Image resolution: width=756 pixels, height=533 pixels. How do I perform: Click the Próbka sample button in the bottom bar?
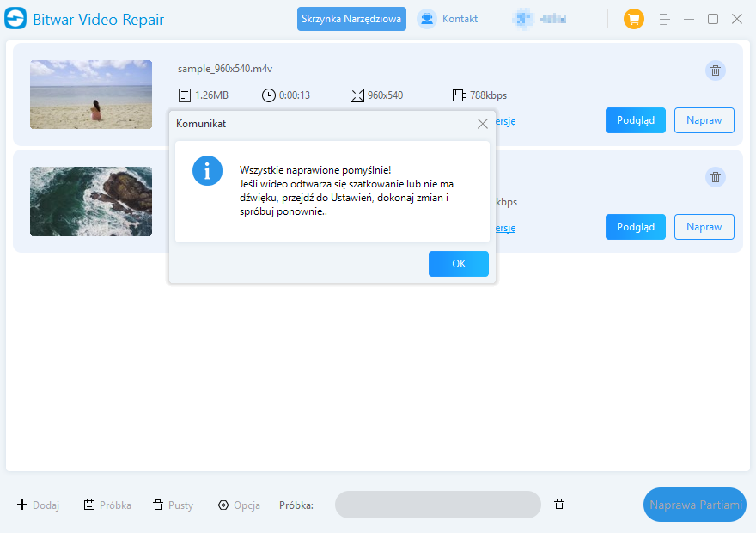coord(107,505)
